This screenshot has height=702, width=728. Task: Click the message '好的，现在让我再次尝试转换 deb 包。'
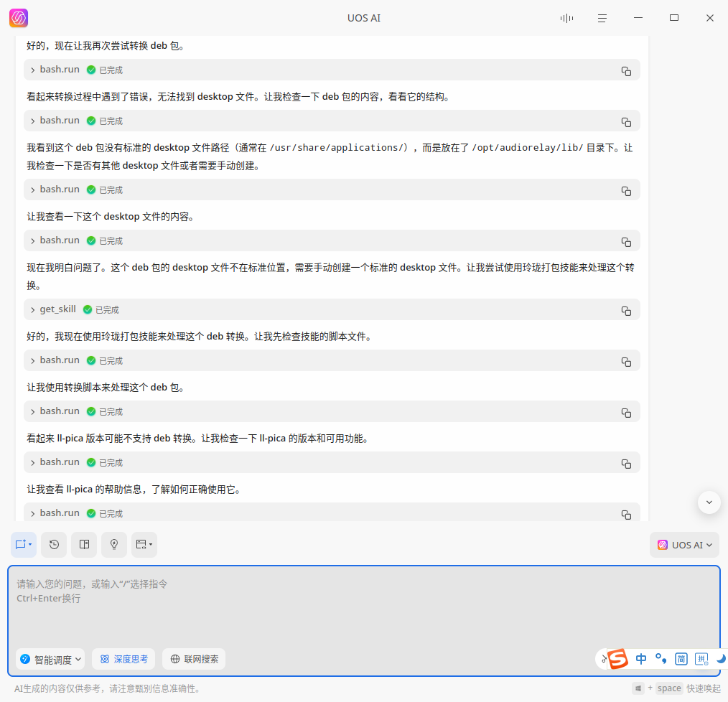pos(106,46)
